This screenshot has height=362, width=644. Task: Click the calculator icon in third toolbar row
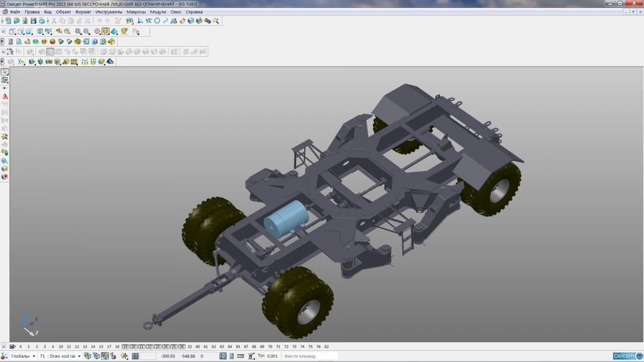pos(11,41)
